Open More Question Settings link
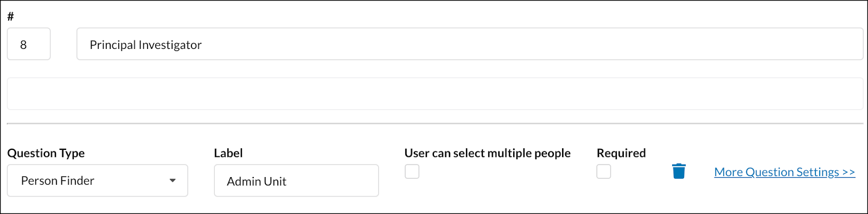 [x=784, y=172]
